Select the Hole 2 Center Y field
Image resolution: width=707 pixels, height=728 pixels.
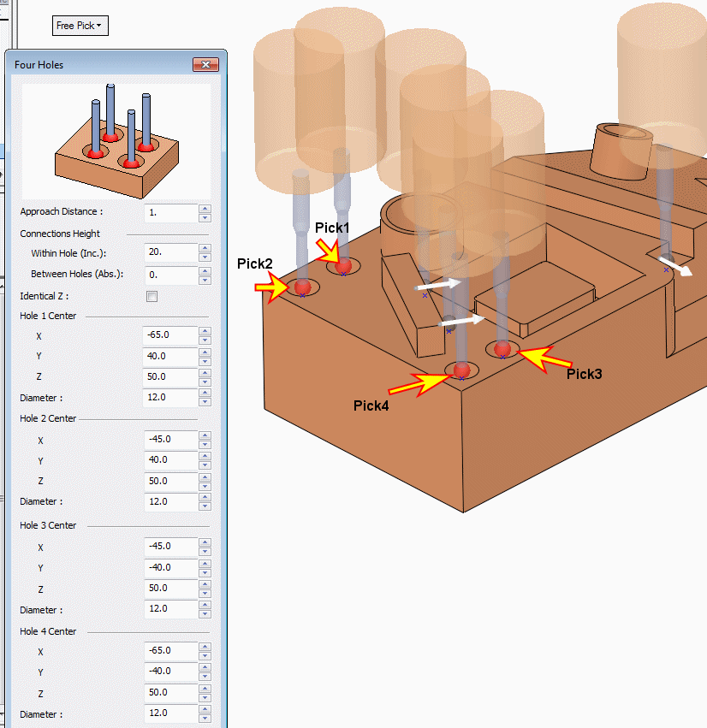pyautogui.click(x=170, y=460)
